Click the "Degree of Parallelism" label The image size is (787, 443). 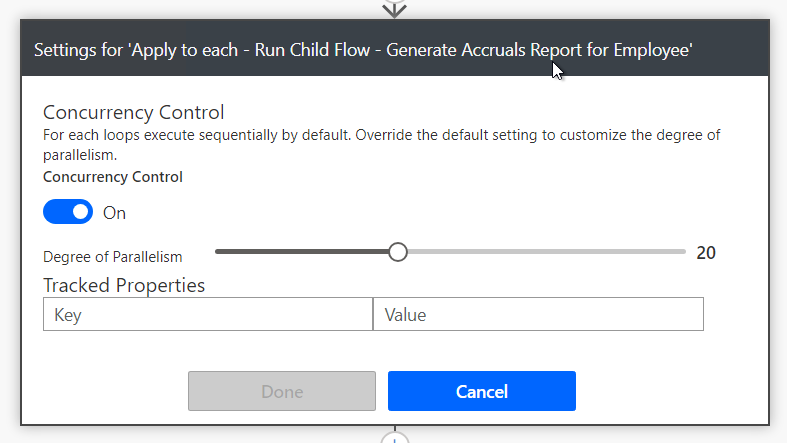pos(113,257)
